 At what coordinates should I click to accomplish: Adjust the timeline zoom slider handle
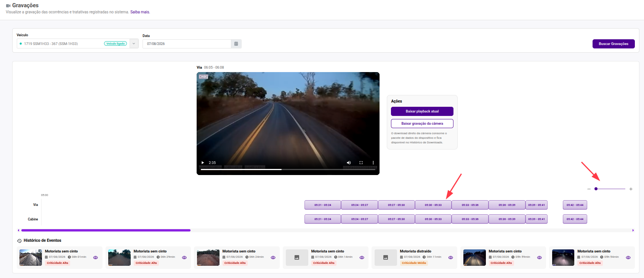click(x=596, y=189)
